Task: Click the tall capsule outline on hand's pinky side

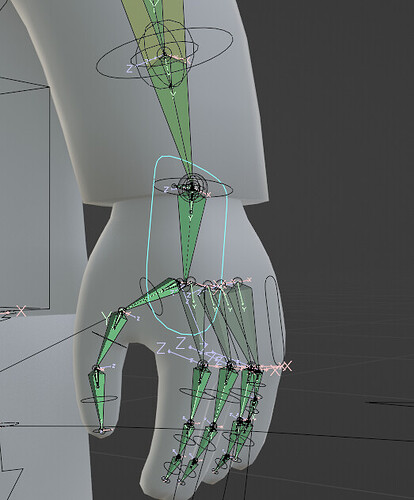Action: point(275,320)
